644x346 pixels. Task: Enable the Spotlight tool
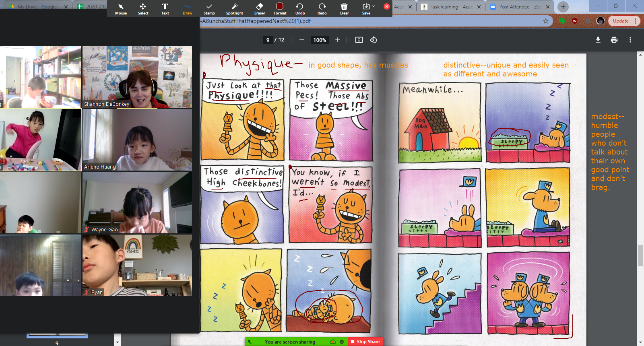pyautogui.click(x=235, y=9)
